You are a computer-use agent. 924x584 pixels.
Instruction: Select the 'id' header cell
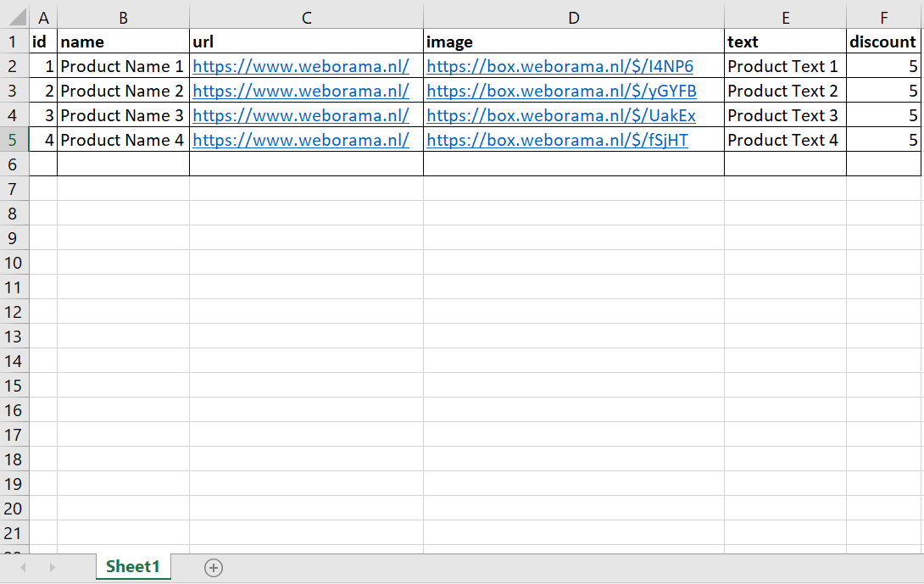pyautogui.click(x=43, y=42)
